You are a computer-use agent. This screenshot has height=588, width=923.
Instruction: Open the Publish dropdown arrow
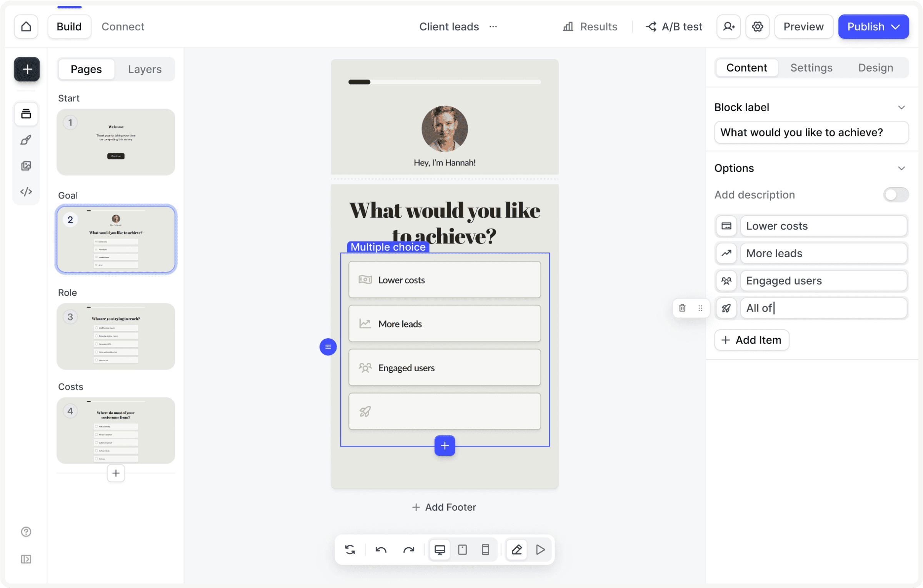click(896, 27)
